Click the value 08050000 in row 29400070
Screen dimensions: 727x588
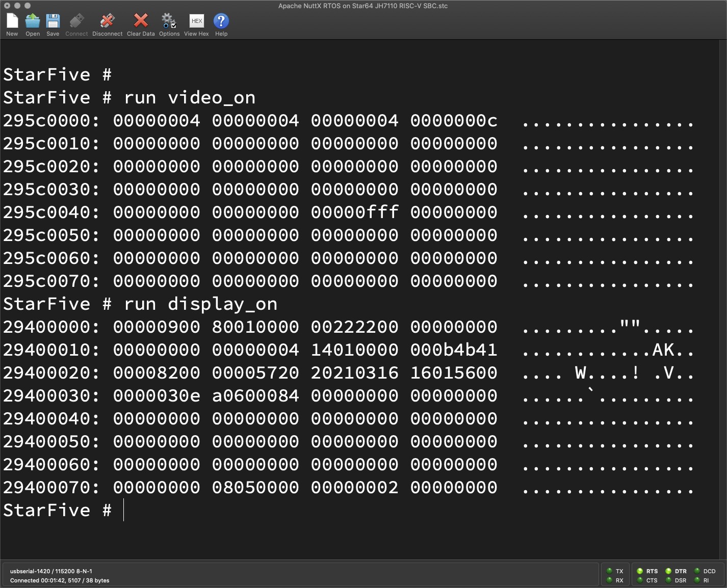pyautogui.click(x=255, y=487)
